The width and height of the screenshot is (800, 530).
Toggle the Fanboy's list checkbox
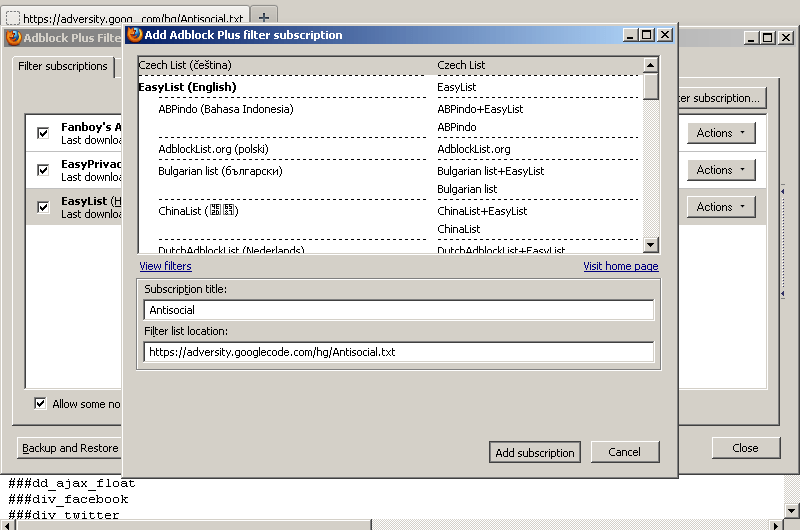pos(43,133)
